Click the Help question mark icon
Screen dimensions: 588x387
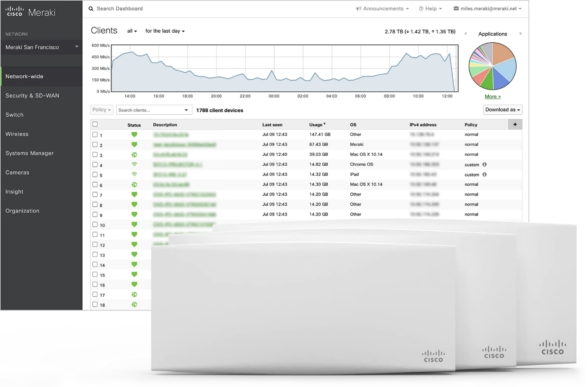point(421,9)
